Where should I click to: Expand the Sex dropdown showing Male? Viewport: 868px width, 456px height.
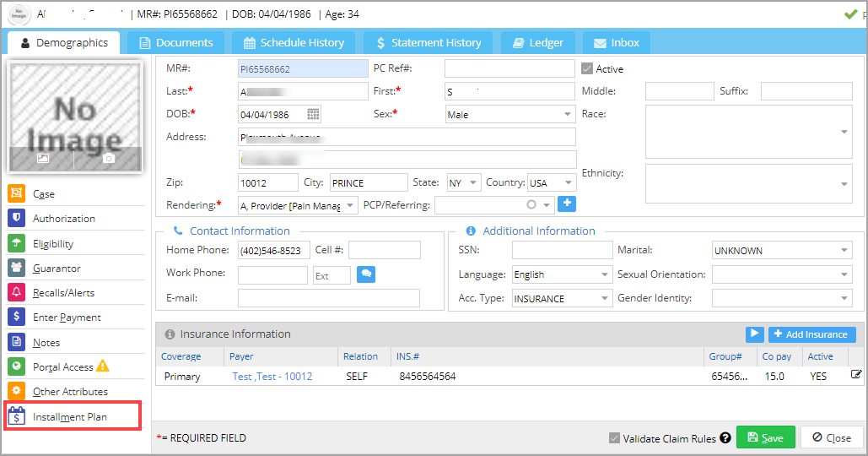510,114
